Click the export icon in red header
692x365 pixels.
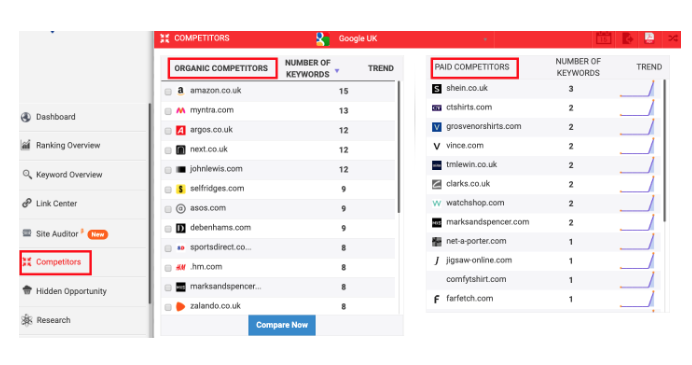point(628,38)
